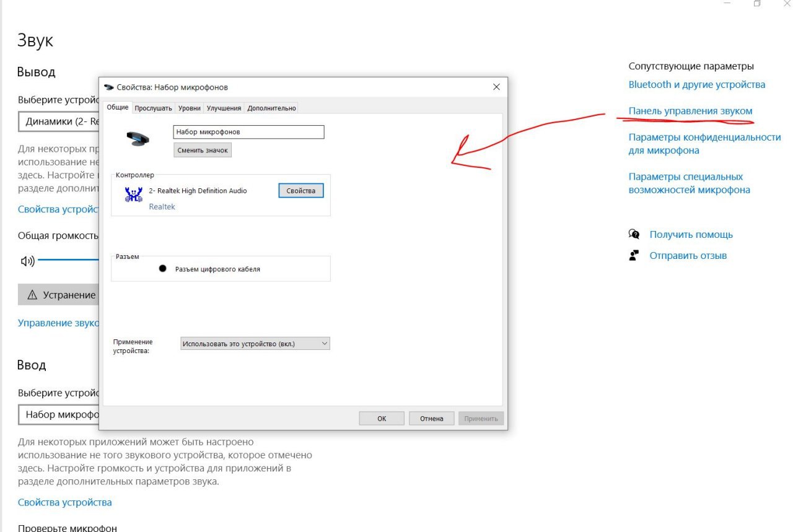This screenshot has width=793, height=532.
Task: Click the 2- Realtek High Definition Audio text
Action: (198, 191)
